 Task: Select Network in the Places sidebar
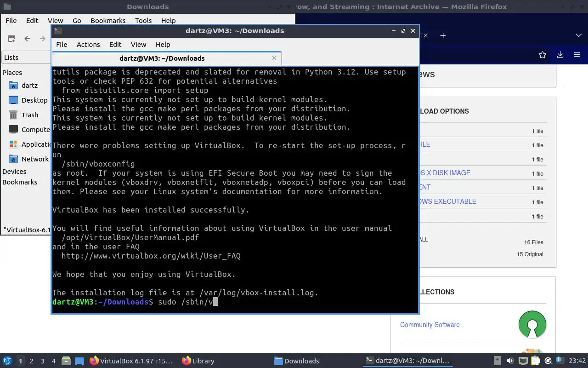point(29,159)
